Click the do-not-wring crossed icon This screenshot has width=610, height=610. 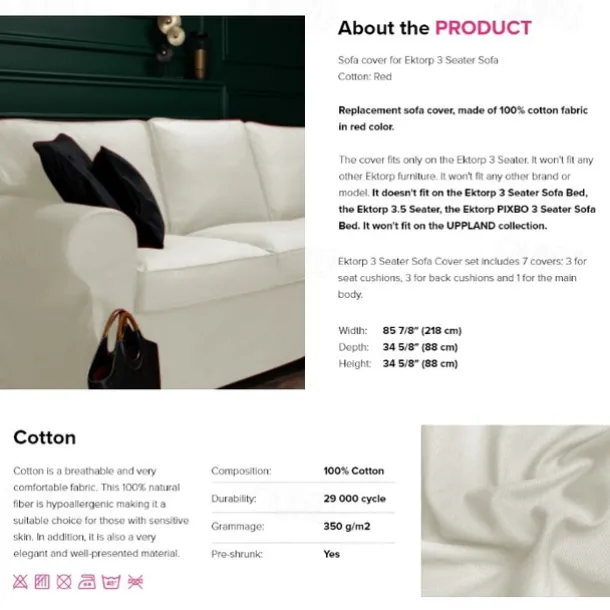(x=135, y=582)
